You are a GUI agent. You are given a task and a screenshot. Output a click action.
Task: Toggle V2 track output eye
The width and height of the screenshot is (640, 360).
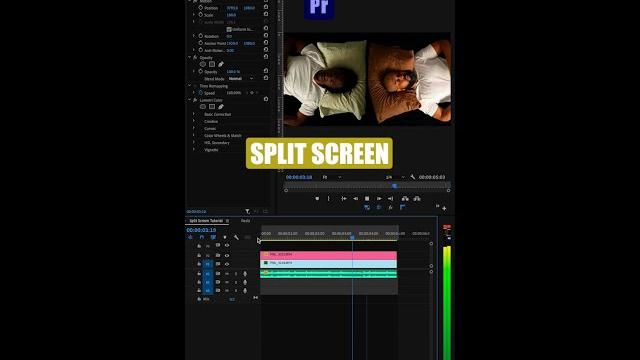click(227, 256)
